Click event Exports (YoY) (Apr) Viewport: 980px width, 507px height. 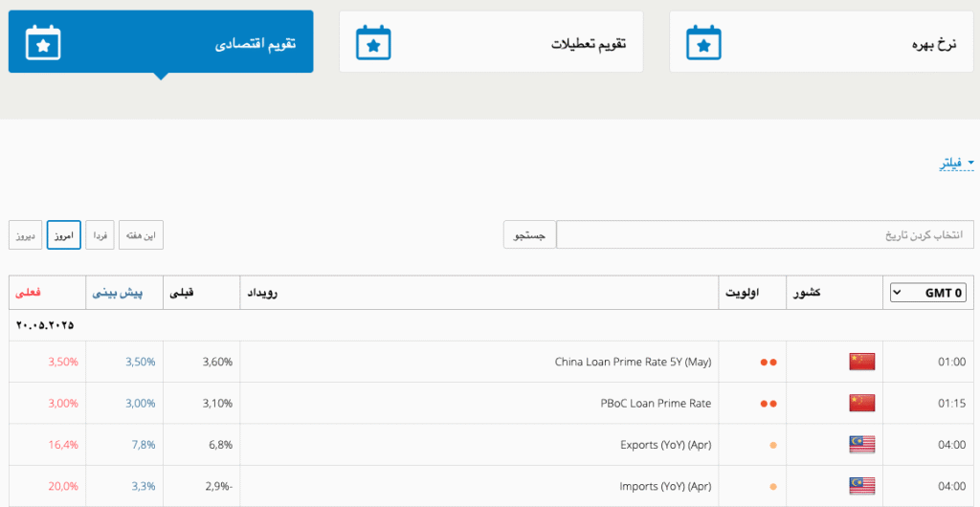click(666, 445)
